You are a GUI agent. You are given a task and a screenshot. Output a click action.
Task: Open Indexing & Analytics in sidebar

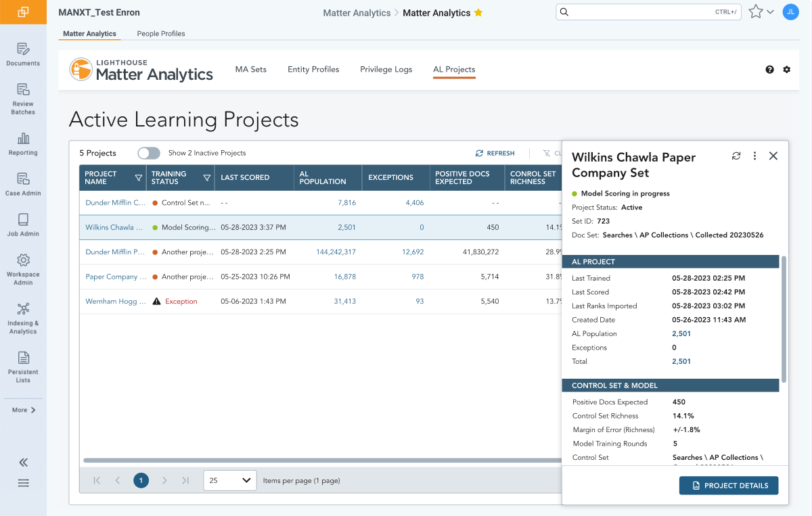(x=23, y=318)
